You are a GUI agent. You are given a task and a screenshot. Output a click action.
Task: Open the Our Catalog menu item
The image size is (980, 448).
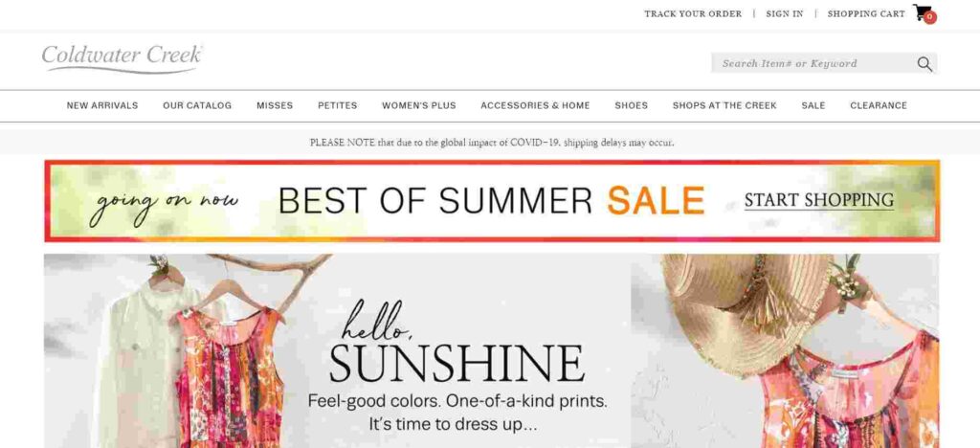[197, 105]
